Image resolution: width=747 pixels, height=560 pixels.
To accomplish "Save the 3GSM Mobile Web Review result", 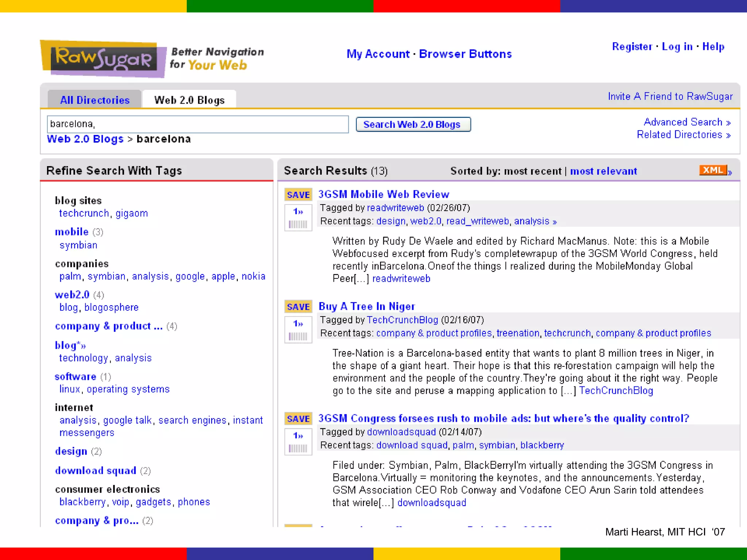I will tap(298, 195).
